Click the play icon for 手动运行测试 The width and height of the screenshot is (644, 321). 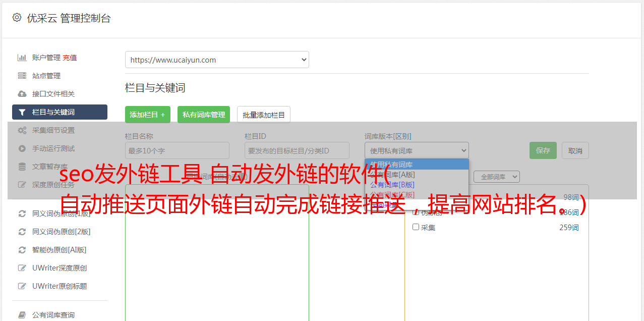click(x=22, y=148)
